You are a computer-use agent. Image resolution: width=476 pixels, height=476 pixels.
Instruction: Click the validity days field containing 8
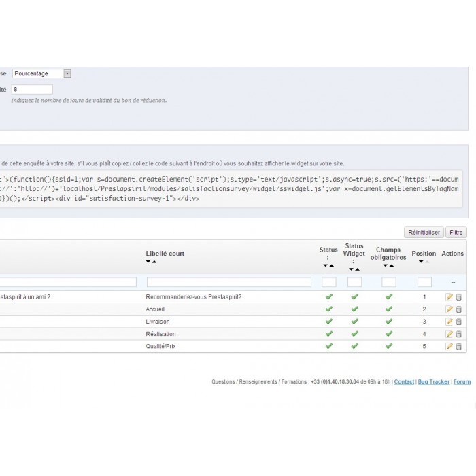point(32,89)
